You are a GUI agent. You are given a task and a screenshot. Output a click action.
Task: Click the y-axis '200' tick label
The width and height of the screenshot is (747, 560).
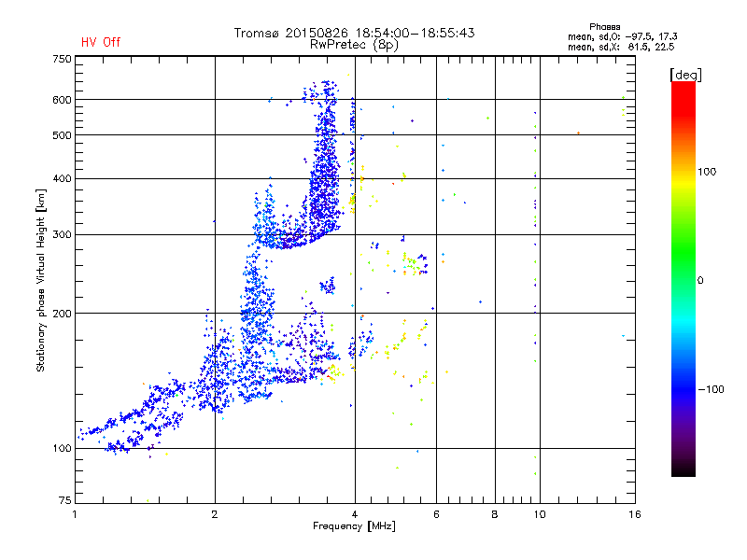coord(62,314)
